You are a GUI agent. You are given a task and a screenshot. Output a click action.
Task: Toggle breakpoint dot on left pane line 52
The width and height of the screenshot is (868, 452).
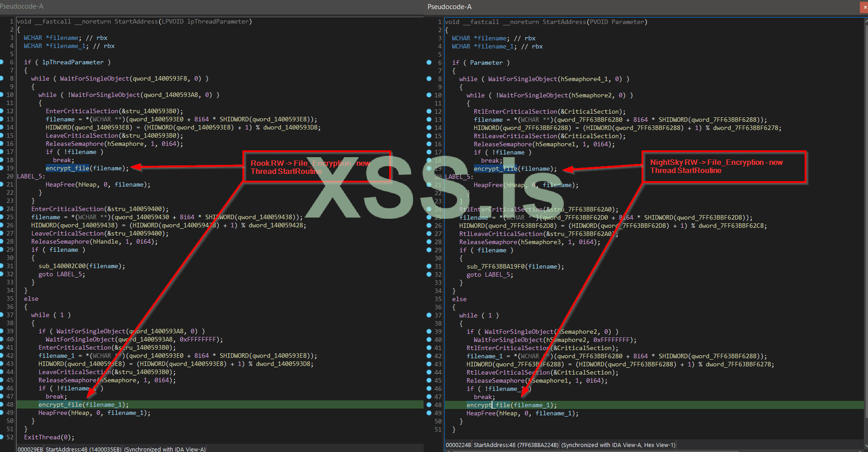(x=1, y=437)
